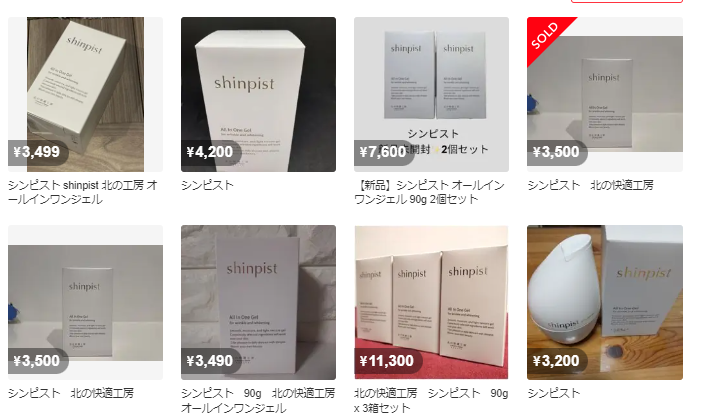
Task: Click the red SOLD corner badge
Action: point(545,35)
